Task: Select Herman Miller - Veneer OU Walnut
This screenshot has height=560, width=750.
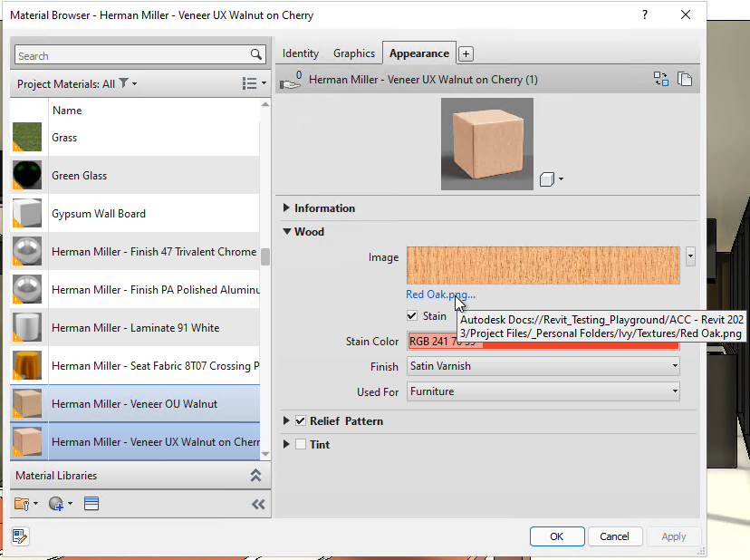Action: click(x=135, y=403)
